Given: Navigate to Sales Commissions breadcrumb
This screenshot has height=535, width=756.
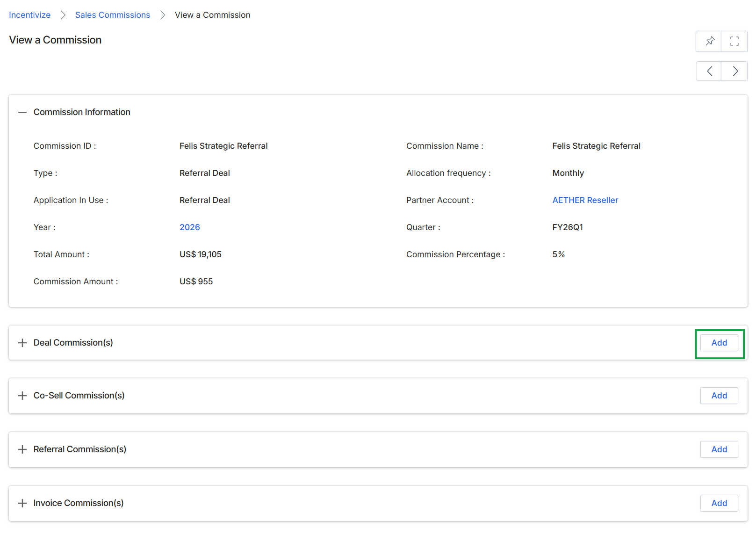Looking at the screenshot, I should (113, 15).
